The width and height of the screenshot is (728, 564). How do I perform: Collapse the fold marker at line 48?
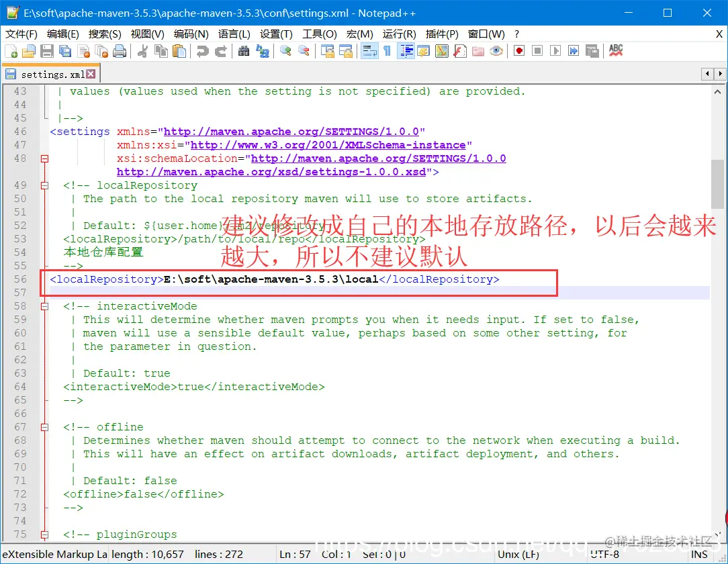(x=44, y=158)
